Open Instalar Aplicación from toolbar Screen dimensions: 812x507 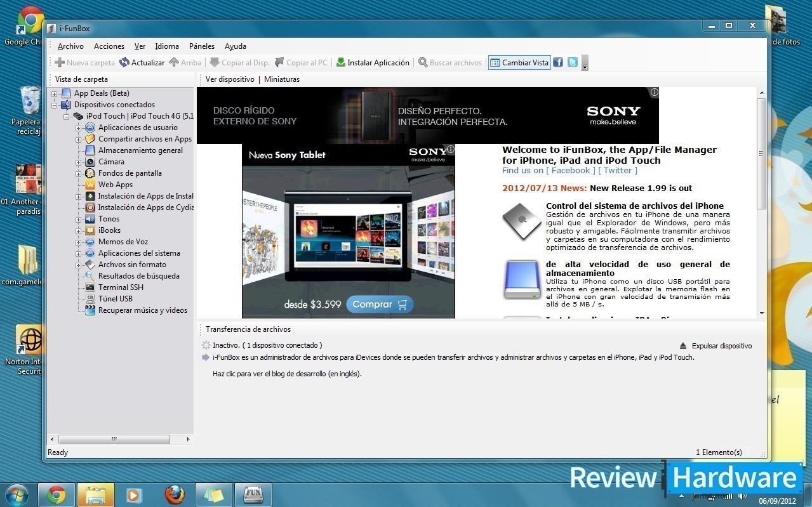click(x=373, y=62)
